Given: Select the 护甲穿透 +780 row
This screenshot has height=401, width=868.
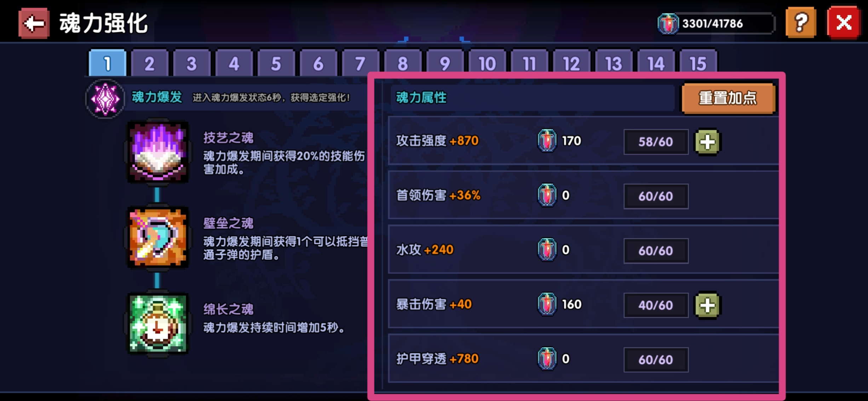Looking at the screenshot, I should tap(583, 359).
